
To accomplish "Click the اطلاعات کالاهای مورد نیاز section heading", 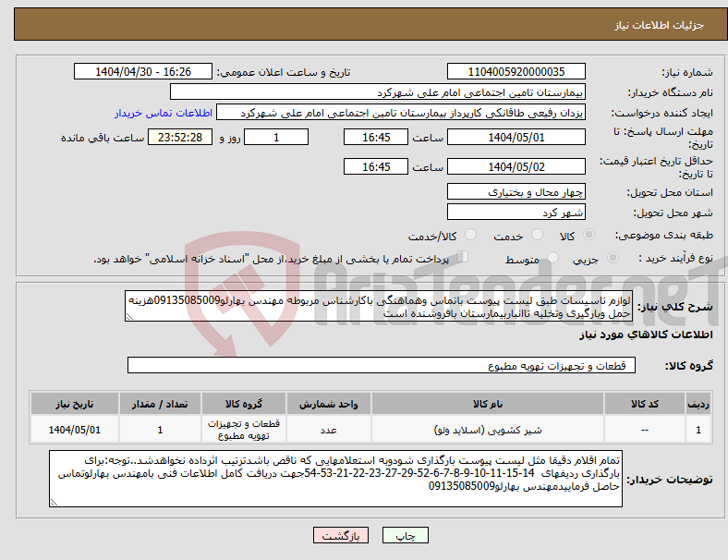I will coord(646,335).
